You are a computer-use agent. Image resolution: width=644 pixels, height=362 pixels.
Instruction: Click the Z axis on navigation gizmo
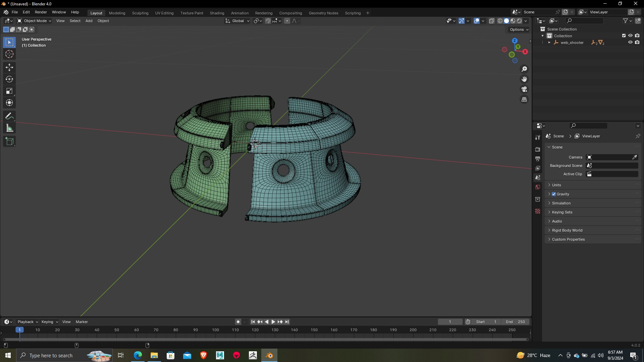[515, 41]
